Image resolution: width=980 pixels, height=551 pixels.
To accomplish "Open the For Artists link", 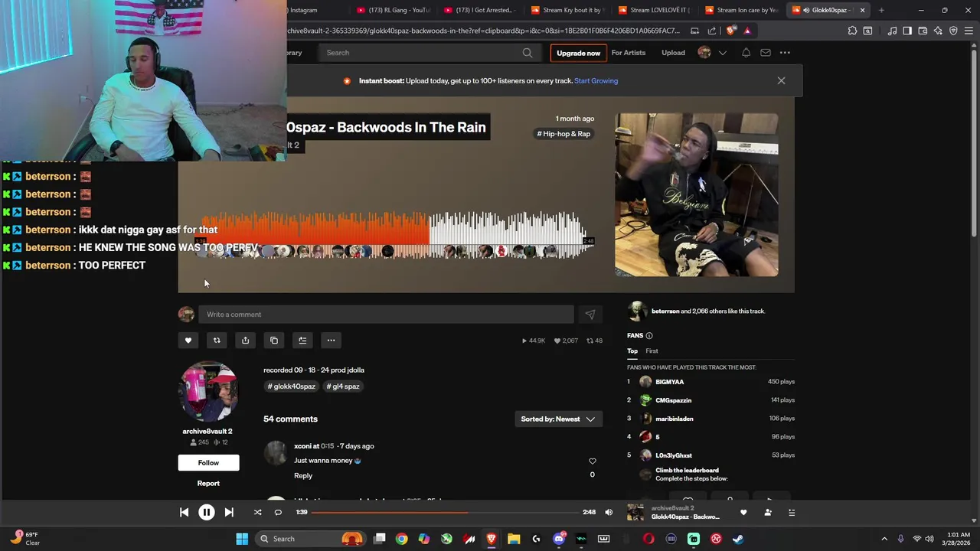I will (628, 53).
